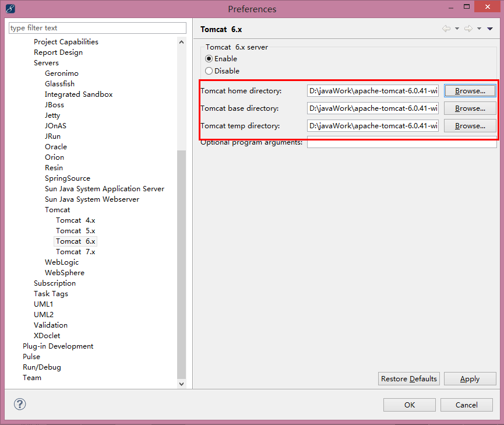Open the back history dropdown arrow

(457, 29)
